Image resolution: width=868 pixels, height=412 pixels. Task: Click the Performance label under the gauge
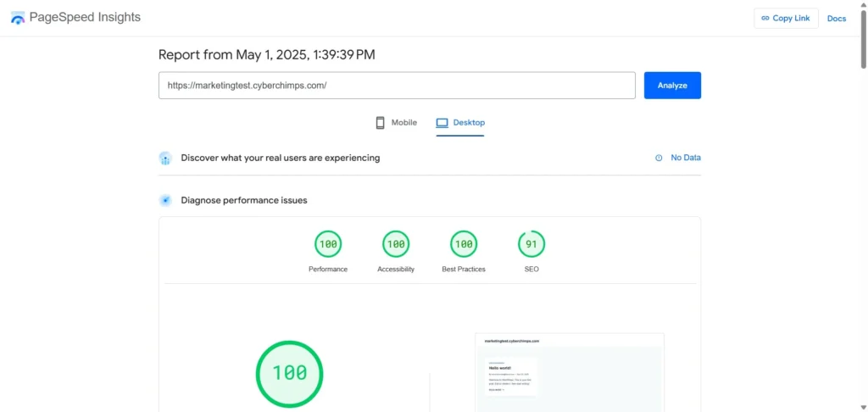pyautogui.click(x=328, y=269)
